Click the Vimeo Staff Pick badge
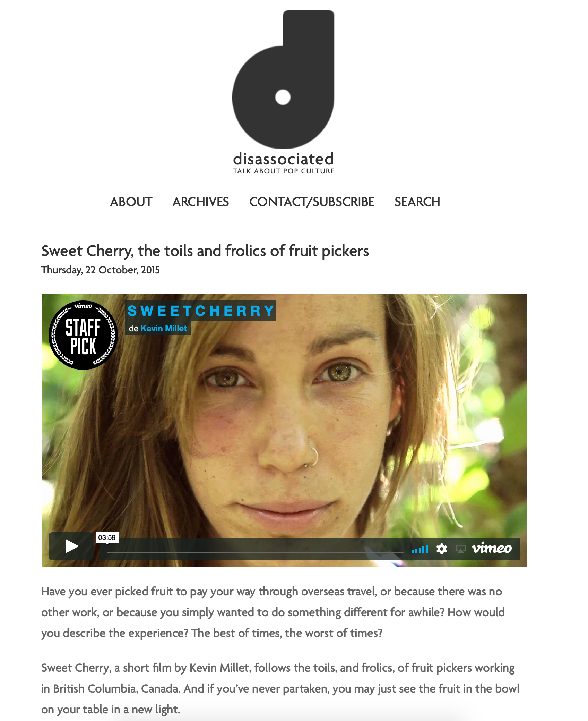 [83, 335]
